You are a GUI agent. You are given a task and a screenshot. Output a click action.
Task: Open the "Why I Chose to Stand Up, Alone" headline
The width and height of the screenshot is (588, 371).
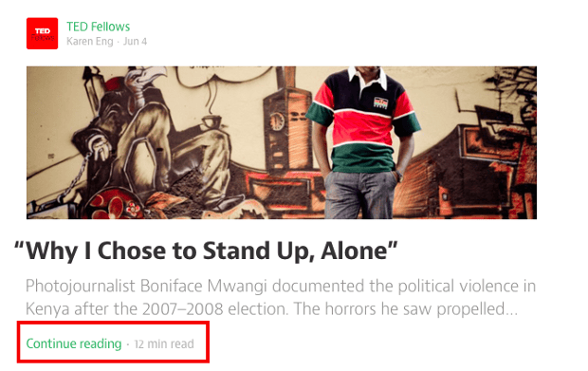coord(206,250)
